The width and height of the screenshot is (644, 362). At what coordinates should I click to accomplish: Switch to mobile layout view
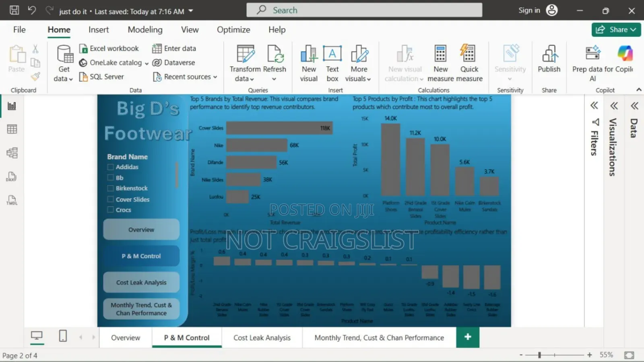pos(63,336)
